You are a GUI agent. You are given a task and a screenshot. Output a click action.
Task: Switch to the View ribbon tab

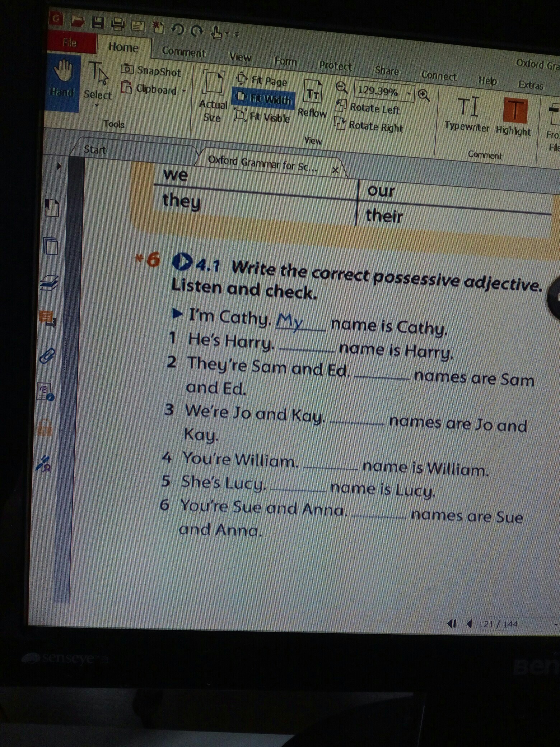pyautogui.click(x=241, y=57)
